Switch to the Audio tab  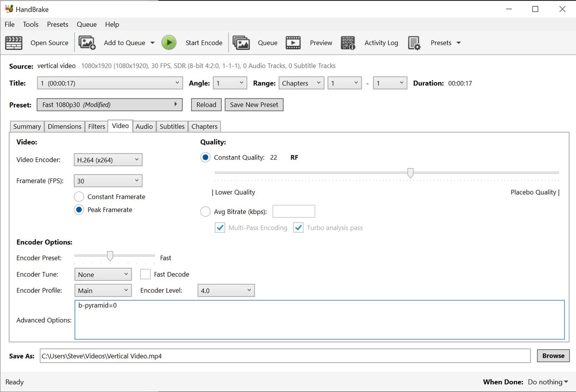(x=144, y=126)
